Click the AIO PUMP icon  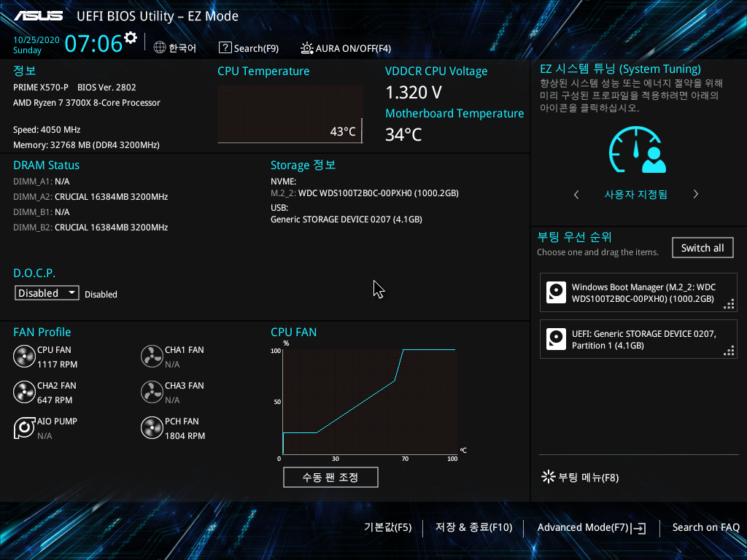click(x=24, y=427)
